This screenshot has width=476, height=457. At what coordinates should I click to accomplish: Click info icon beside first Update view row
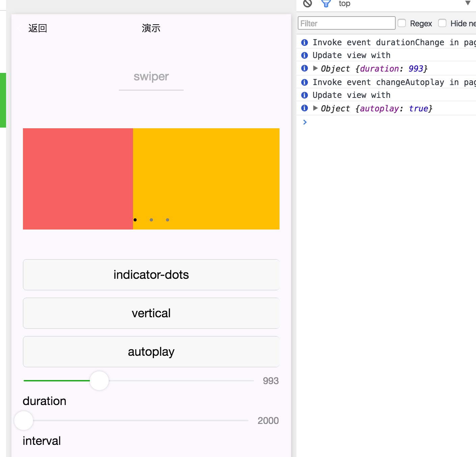click(x=305, y=55)
